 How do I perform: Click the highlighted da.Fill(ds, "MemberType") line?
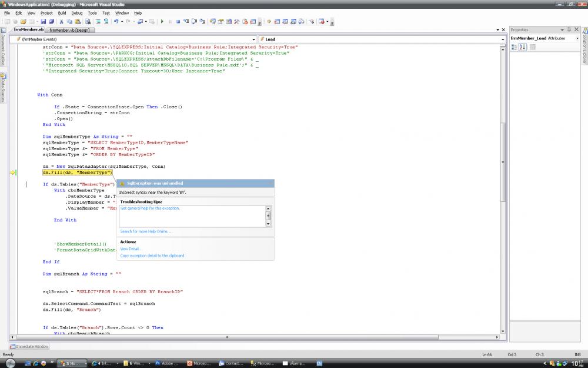(77, 173)
